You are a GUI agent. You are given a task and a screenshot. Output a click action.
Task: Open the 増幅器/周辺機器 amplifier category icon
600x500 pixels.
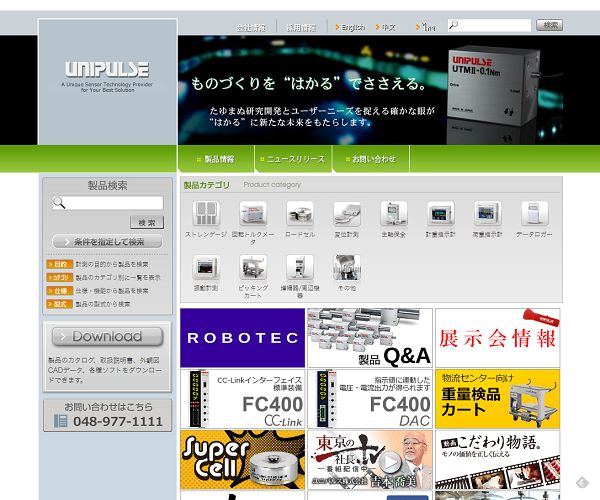[x=300, y=267]
